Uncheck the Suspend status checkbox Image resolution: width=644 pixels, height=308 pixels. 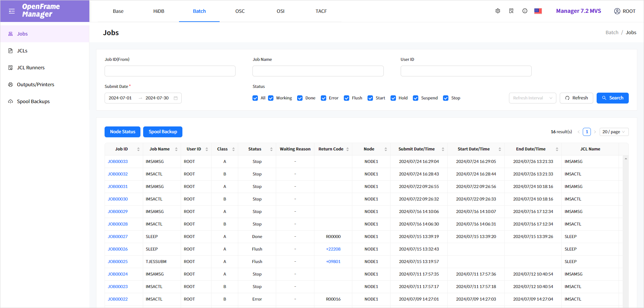pyautogui.click(x=416, y=98)
